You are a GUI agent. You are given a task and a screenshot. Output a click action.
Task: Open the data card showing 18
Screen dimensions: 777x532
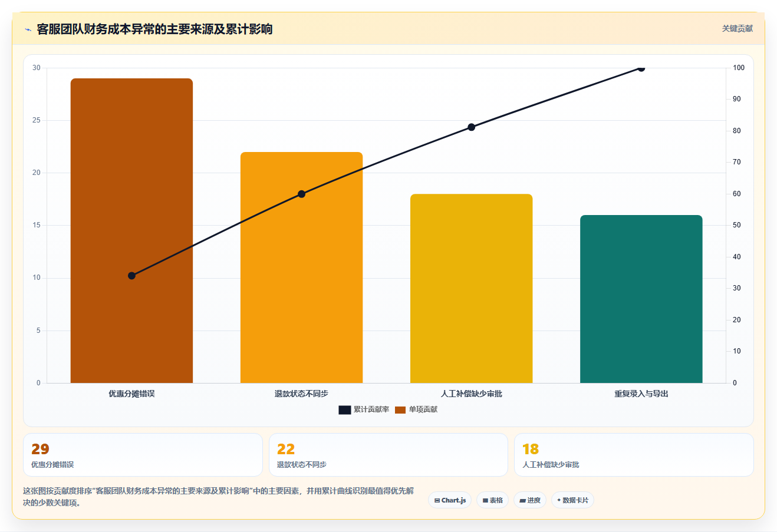coord(634,455)
